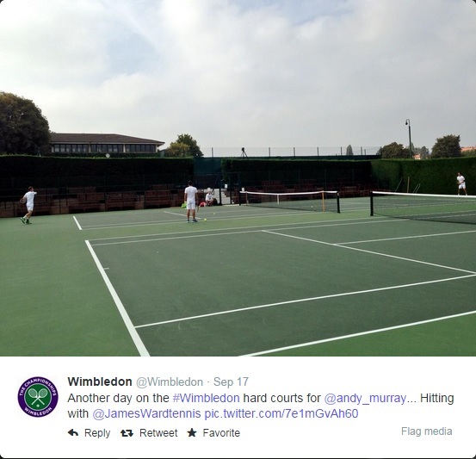Click the bold Wimbledon account name

[100, 381]
